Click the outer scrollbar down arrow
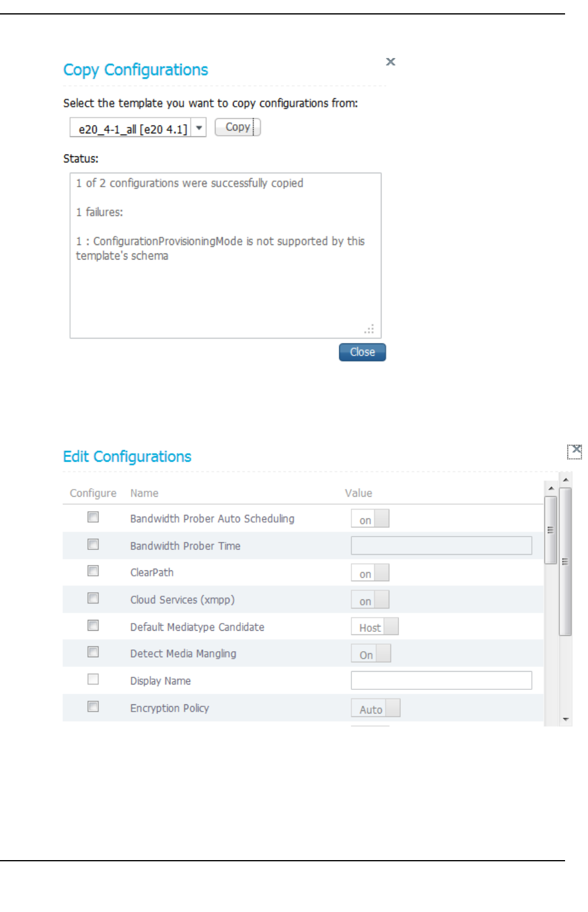Screen dimensions: 588x912 point(566,719)
